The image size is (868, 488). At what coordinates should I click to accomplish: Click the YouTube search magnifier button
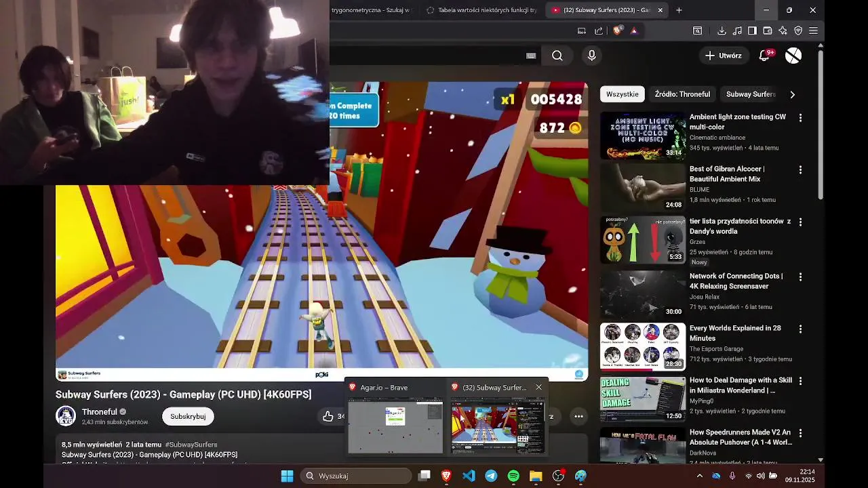(x=557, y=56)
